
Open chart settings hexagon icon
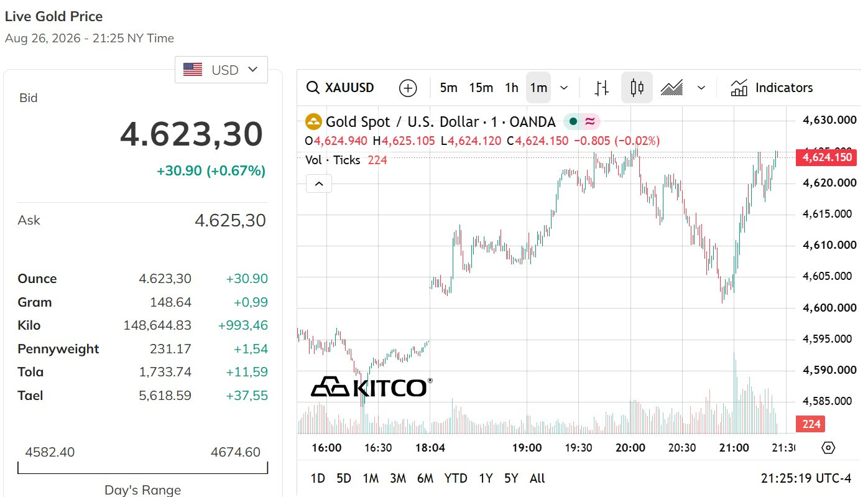[x=828, y=448]
